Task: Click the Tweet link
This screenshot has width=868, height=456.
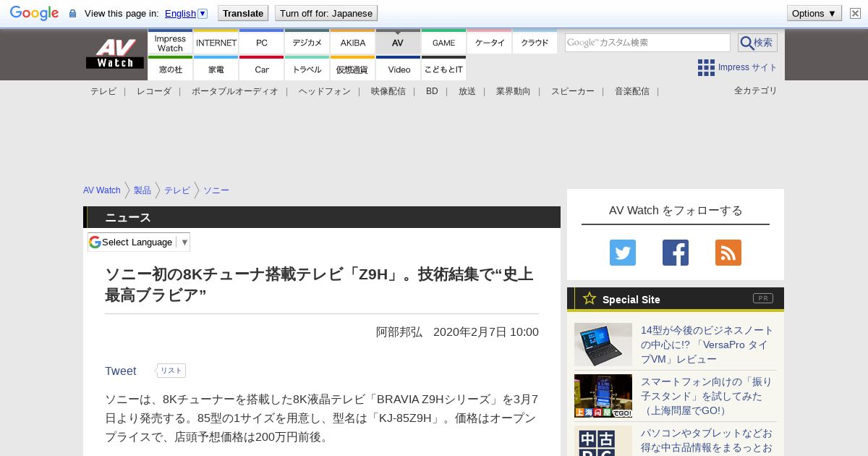Action: click(120, 371)
